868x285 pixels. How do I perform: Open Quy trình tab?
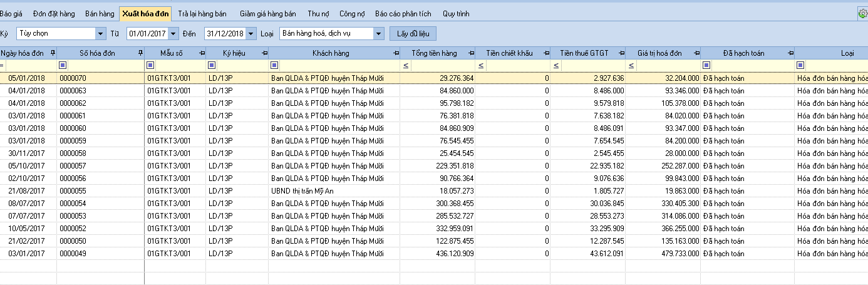[455, 13]
